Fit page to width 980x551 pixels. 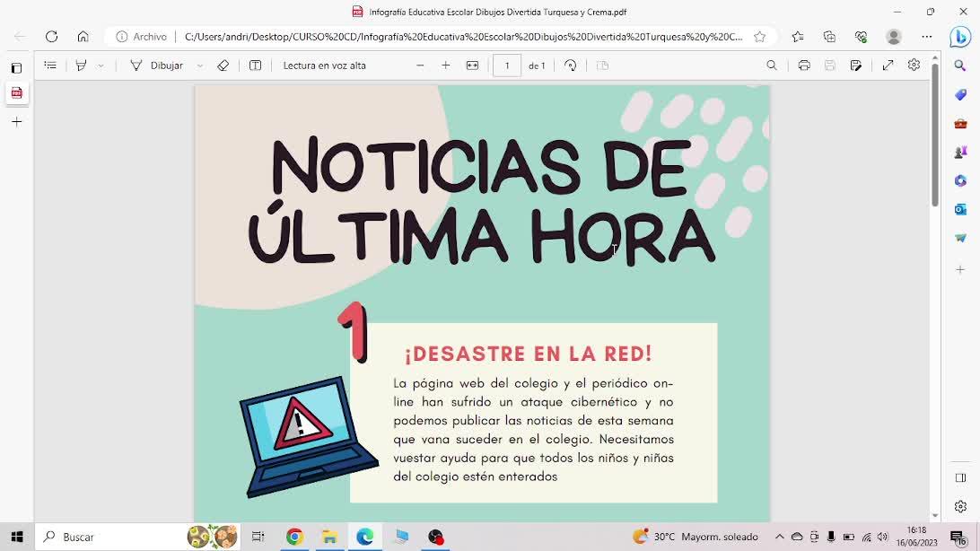click(x=472, y=65)
